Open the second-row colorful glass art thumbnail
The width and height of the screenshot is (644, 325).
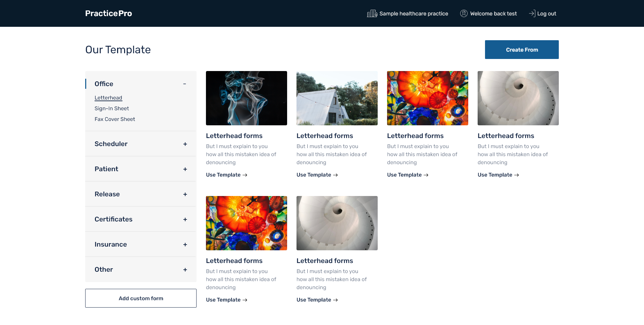[x=246, y=223]
